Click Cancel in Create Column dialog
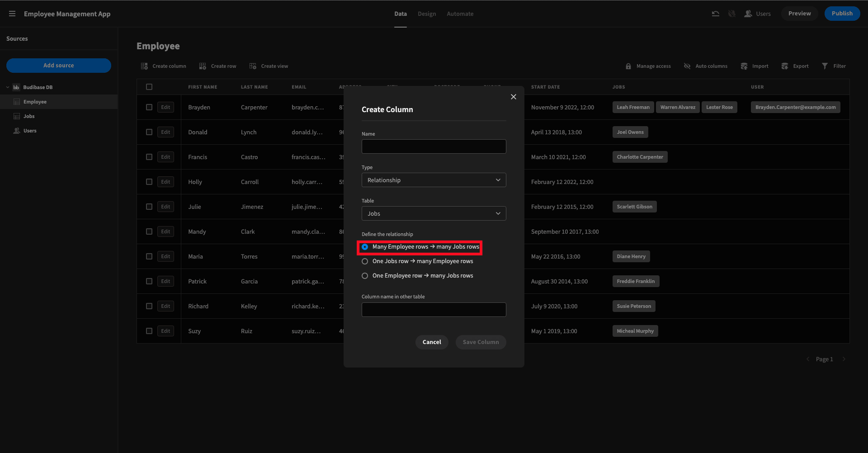Screen dimensions: 868x453 (432, 342)
